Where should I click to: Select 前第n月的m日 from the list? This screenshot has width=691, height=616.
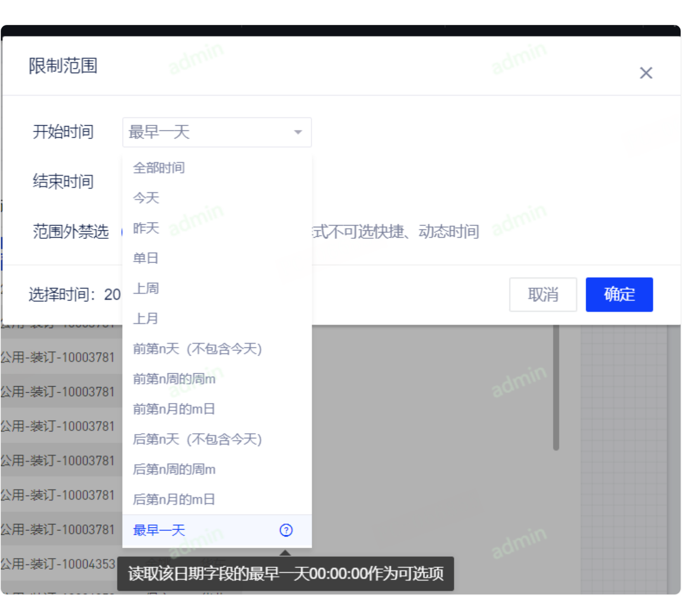174,409
